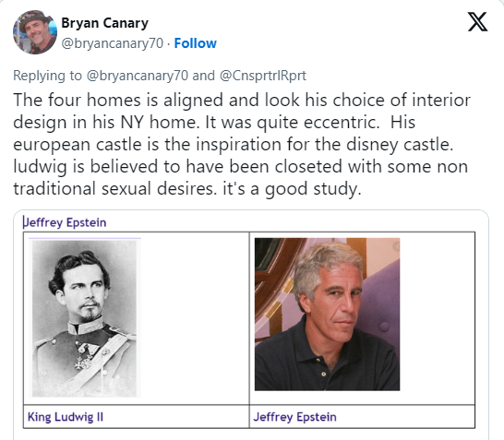Screen dimensions: 504x440
Task: Click the 'Replying to' label text
Action: tap(48, 76)
